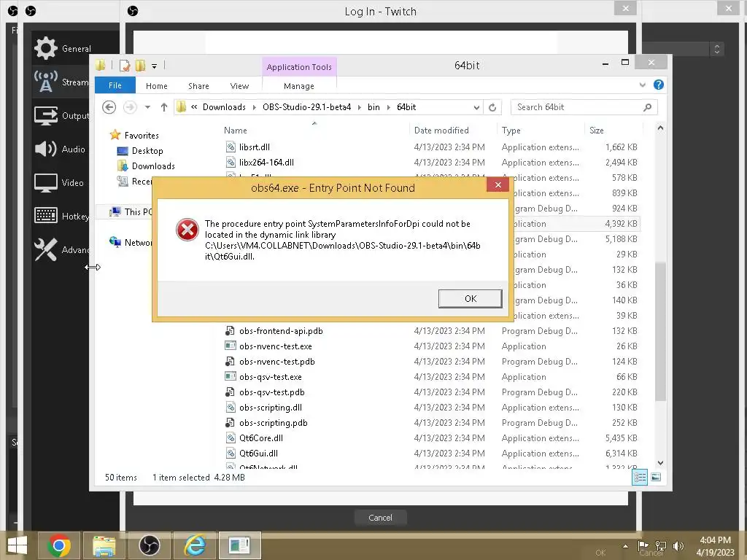Open OBS Studio from the taskbar
Screen dimensions: 747x560
tap(149, 545)
